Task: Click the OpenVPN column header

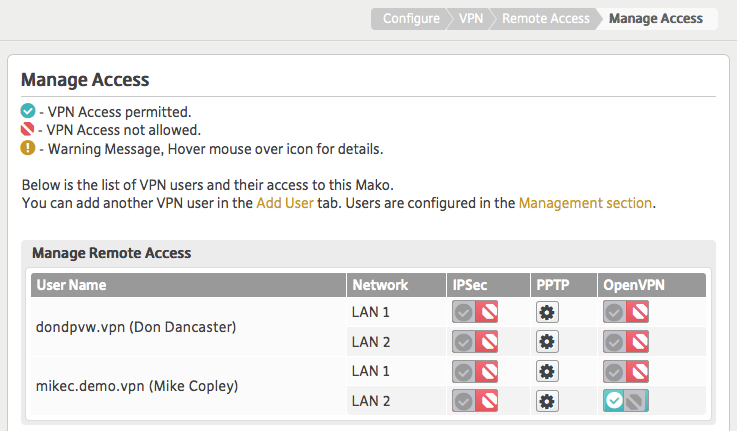Action: 652,285
